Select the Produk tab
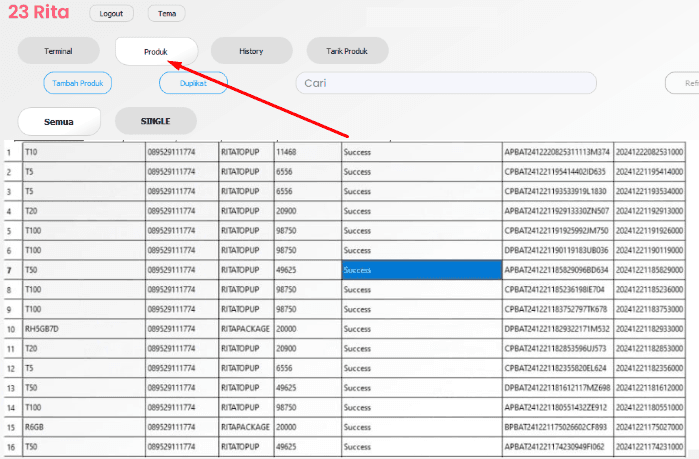This screenshot has width=699, height=459. tap(156, 51)
